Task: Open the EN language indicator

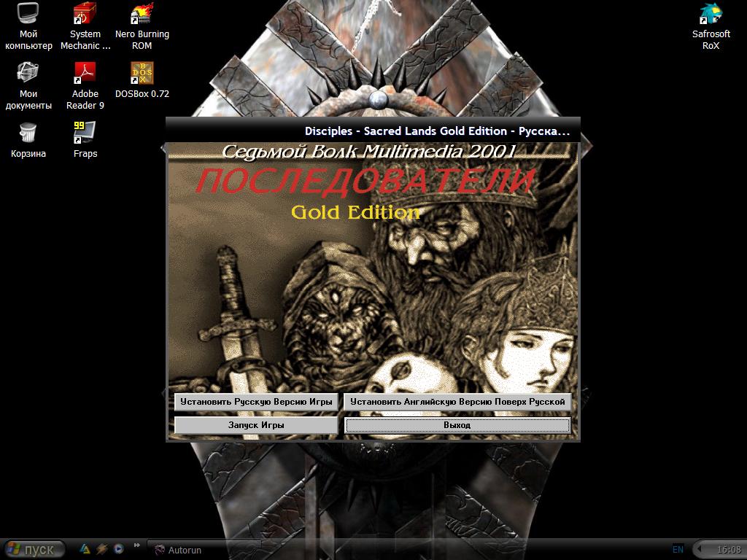Action: (x=678, y=550)
